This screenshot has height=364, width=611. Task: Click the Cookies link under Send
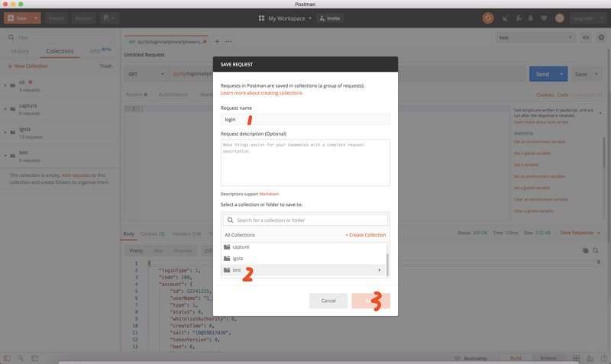545,95
